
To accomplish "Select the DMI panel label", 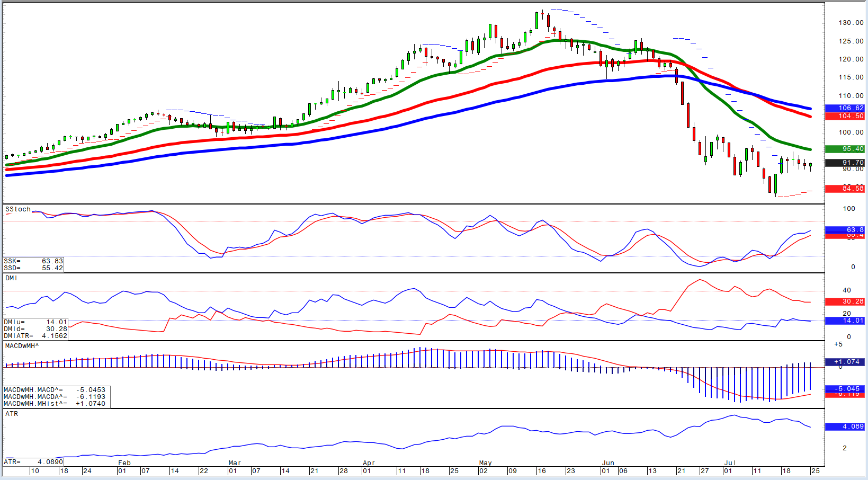I will [11, 278].
